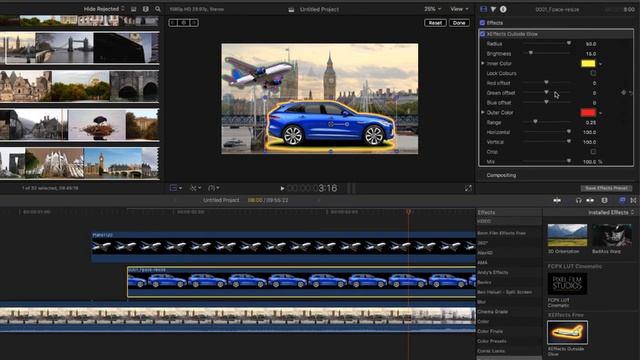This screenshot has width=640, height=360.
Task: Disable the Effects section checkbox
Action: coord(482,23)
